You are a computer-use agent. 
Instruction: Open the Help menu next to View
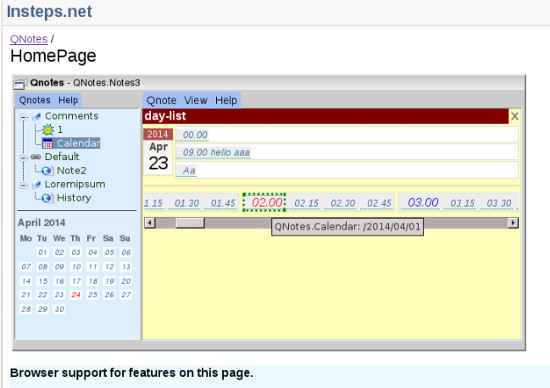(226, 101)
